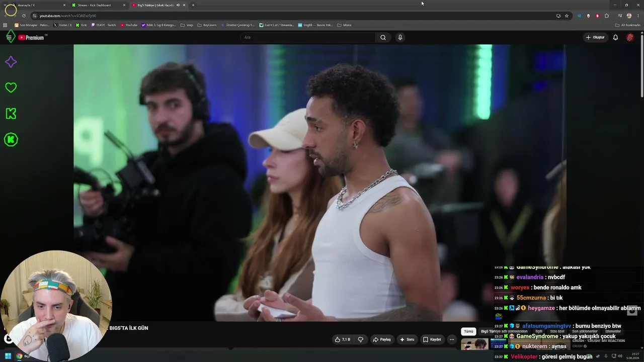Start voice search with the microphone icon
The width and height of the screenshot is (644, 362).
(400, 37)
